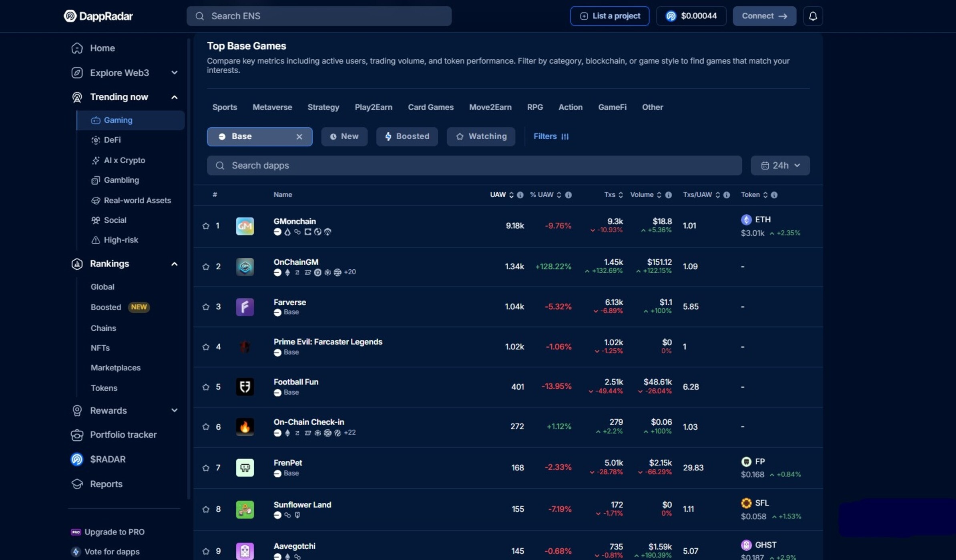Open the Reports section

pyautogui.click(x=106, y=484)
